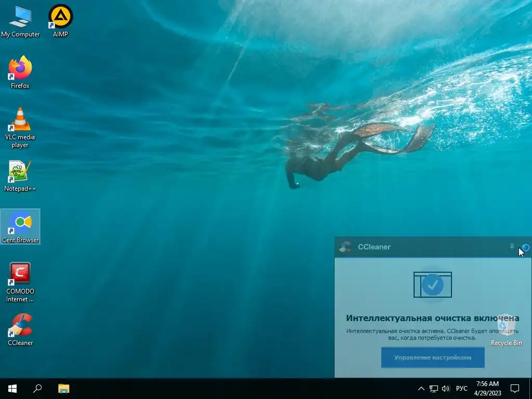532x399 pixels.
Task: Select the Firefox desktop shortcut
Action: 20,72
